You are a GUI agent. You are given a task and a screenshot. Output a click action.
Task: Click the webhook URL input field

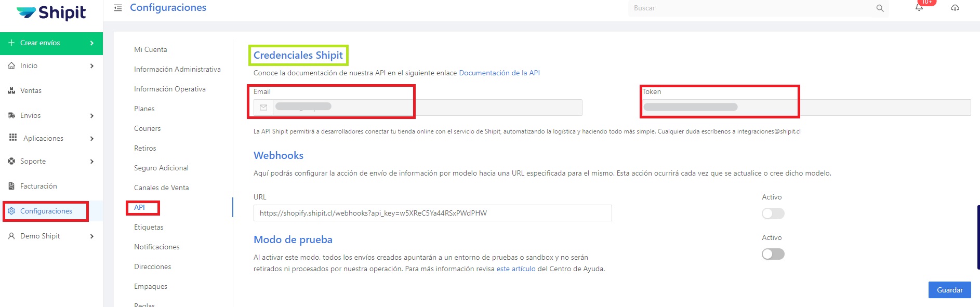tap(433, 213)
